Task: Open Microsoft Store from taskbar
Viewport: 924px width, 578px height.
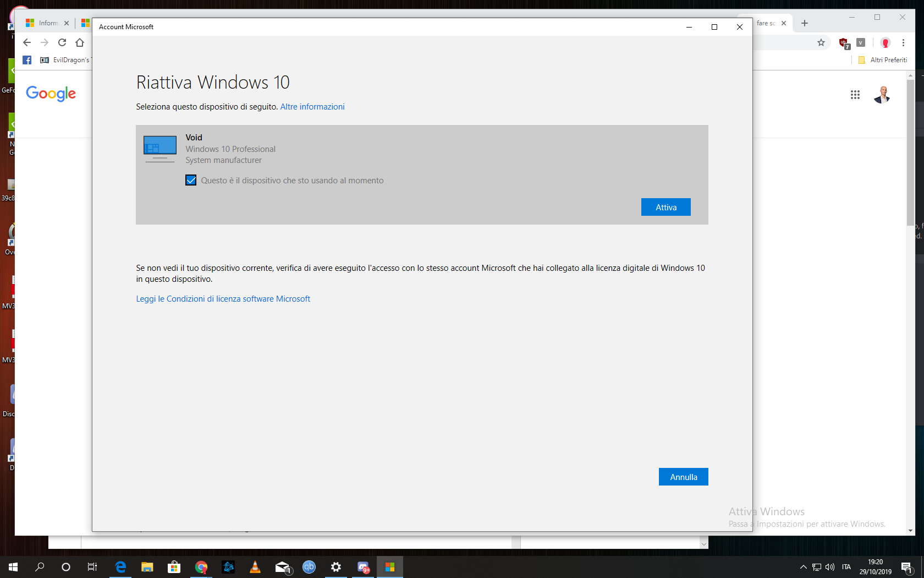Action: point(174,567)
